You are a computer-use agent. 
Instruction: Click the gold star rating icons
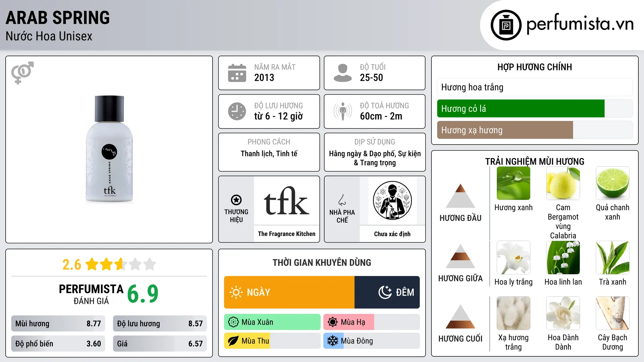click(121, 264)
